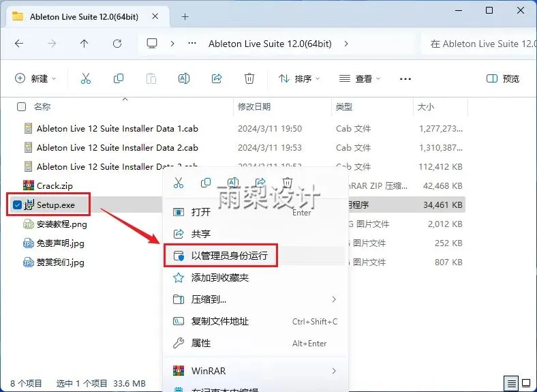Click the Ableton Live Suite 12.0(64bit) breadcrumb

[270, 44]
